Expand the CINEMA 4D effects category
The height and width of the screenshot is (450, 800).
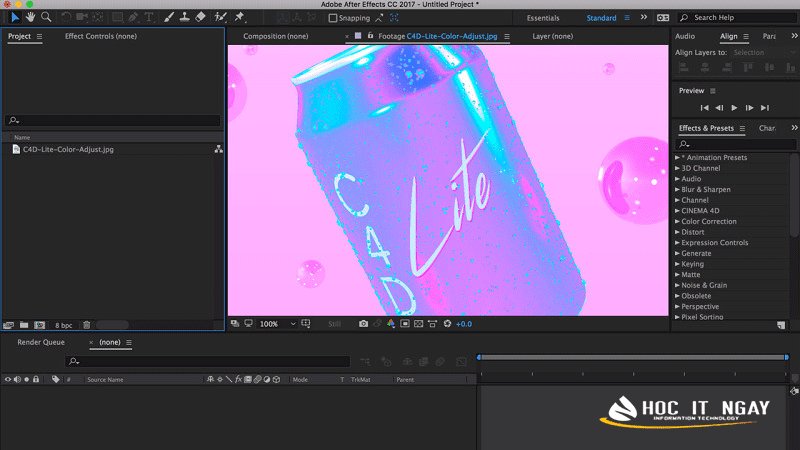pos(678,211)
